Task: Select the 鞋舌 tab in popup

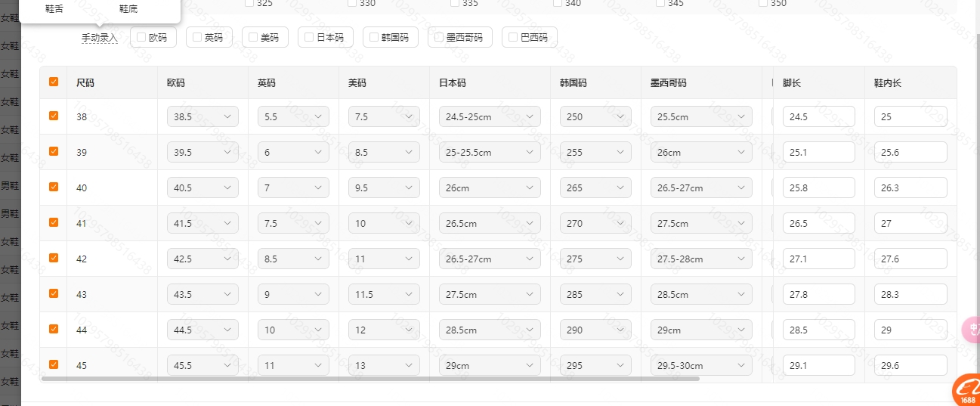Action: tap(54, 9)
